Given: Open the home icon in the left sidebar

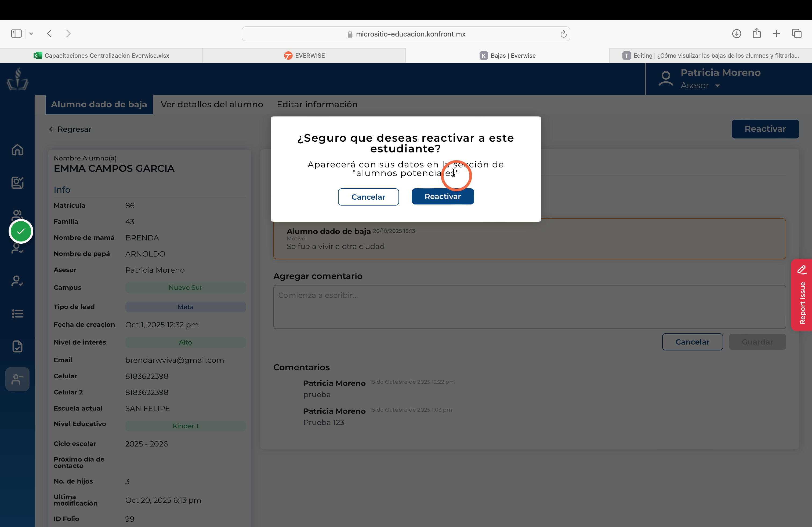Looking at the screenshot, I should click(x=17, y=150).
